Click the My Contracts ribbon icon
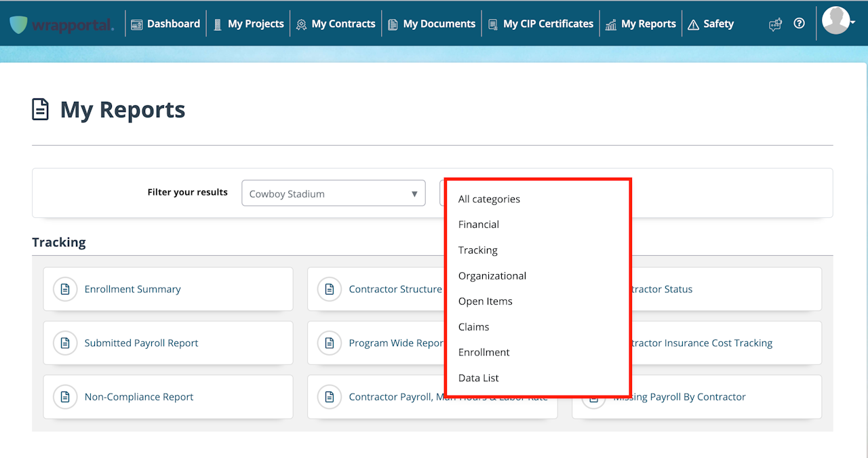Screen dimensions: 868x458 point(301,24)
